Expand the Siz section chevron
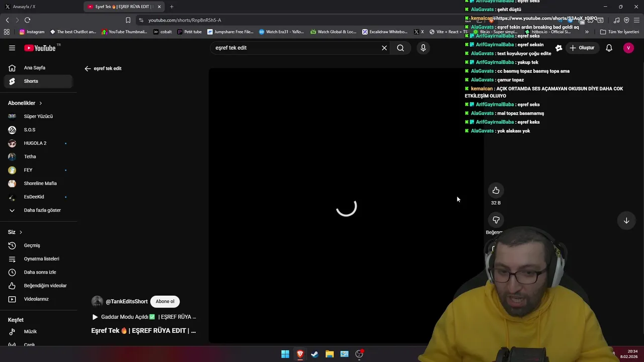This screenshot has height=362, width=644. coord(21,232)
